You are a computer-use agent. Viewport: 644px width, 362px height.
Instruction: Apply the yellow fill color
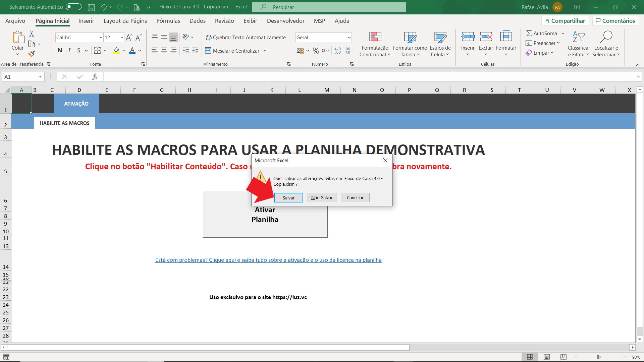coord(116,51)
